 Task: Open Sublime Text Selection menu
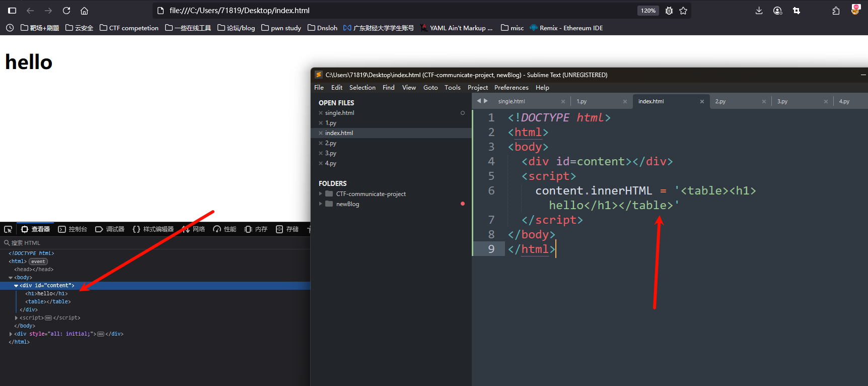363,88
